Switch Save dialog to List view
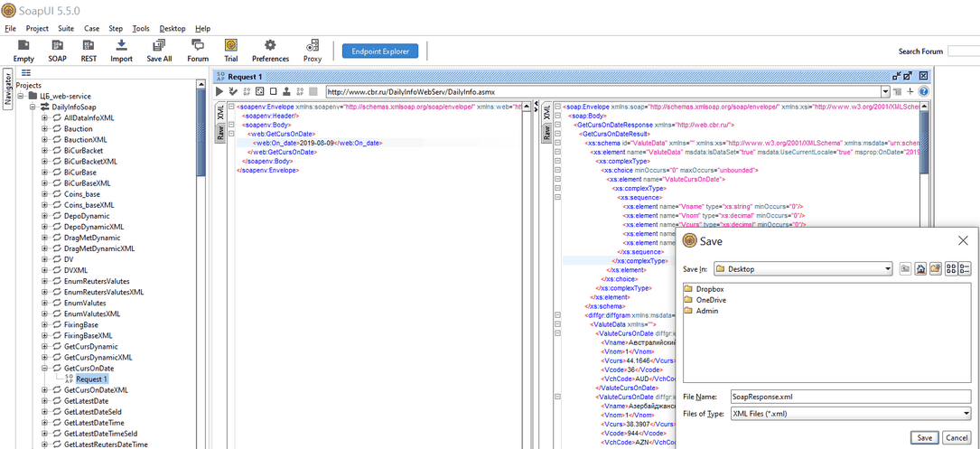 click(x=951, y=269)
